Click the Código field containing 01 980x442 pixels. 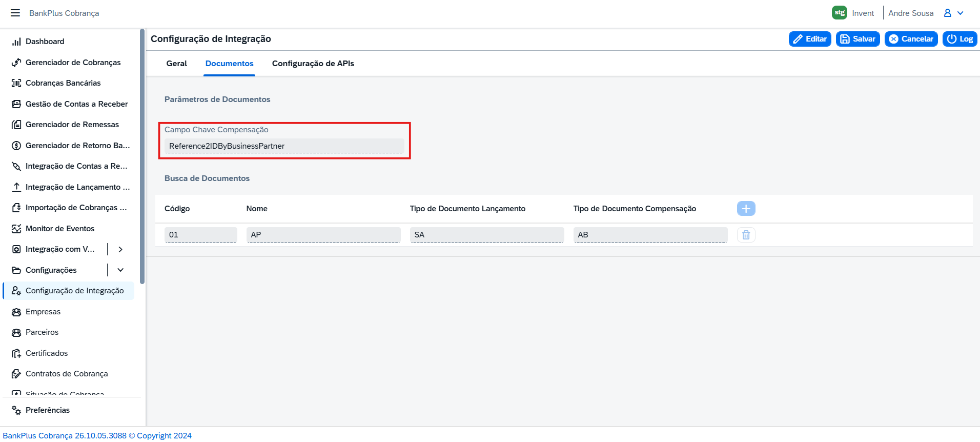click(x=201, y=235)
